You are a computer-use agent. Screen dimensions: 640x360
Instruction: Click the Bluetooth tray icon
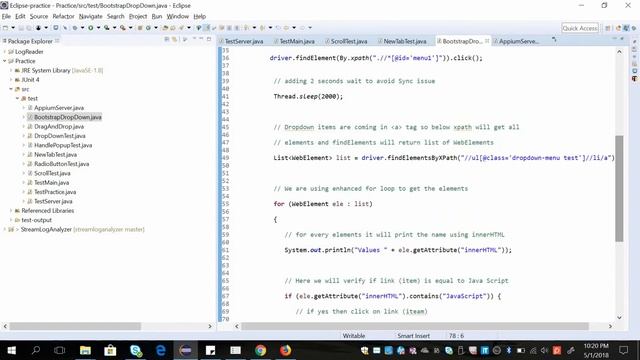coord(509,350)
